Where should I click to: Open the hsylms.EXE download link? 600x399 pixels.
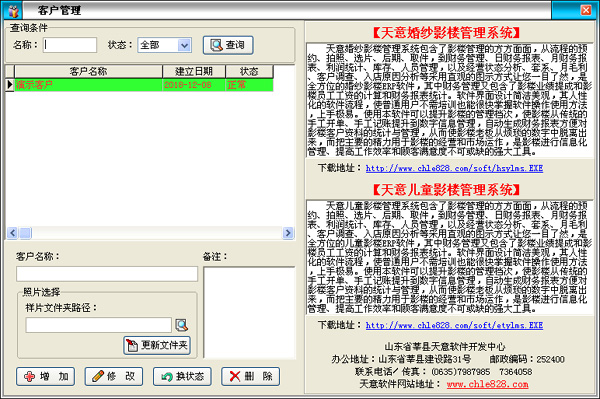[454, 168]
